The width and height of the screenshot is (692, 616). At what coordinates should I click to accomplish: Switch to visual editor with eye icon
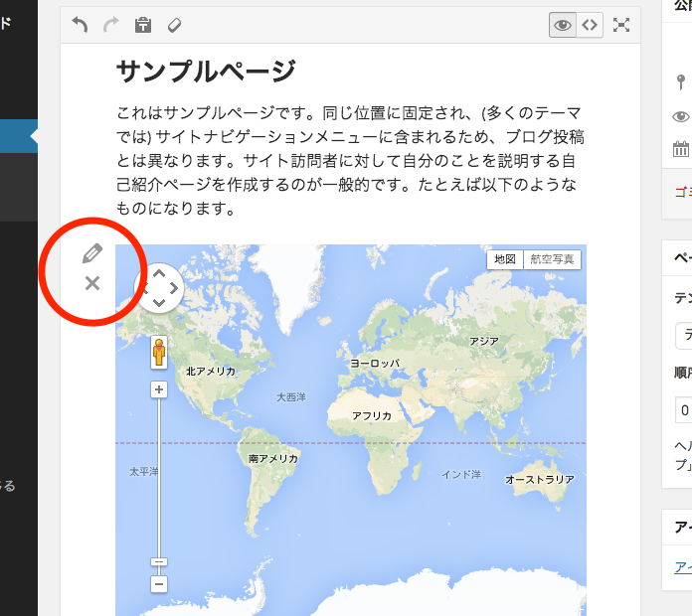(563, 26)
